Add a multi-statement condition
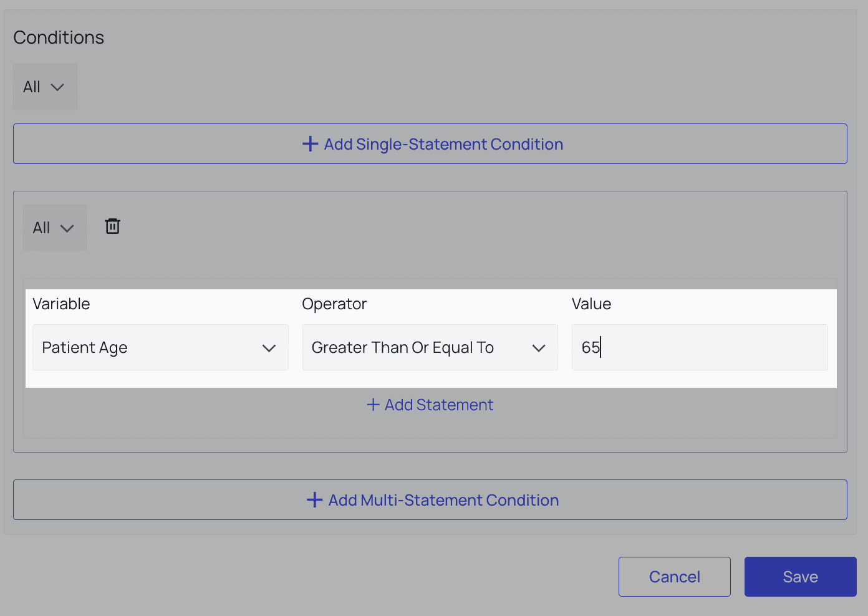Screen dimensions: 868x616 pos(430,500)
